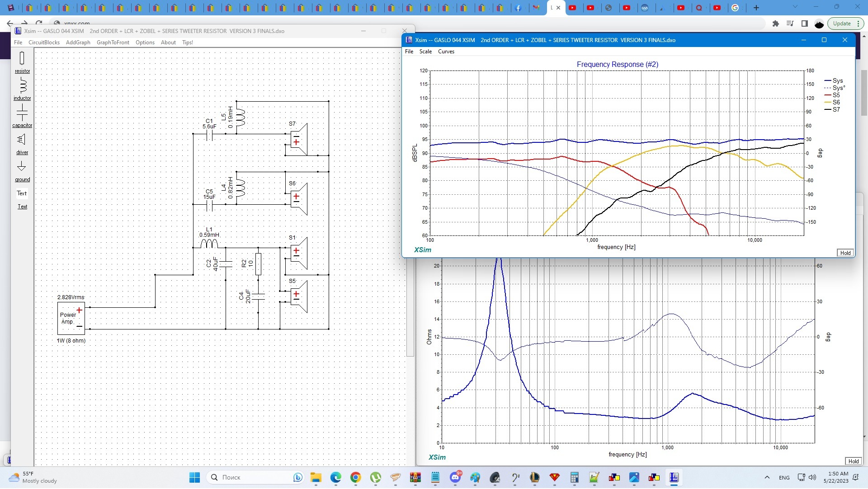Image resolution: width=868 pixels, height=489 pixels.
Task: Click Hold button on Frequency Response graph
Action: click(x=845, y=253)
